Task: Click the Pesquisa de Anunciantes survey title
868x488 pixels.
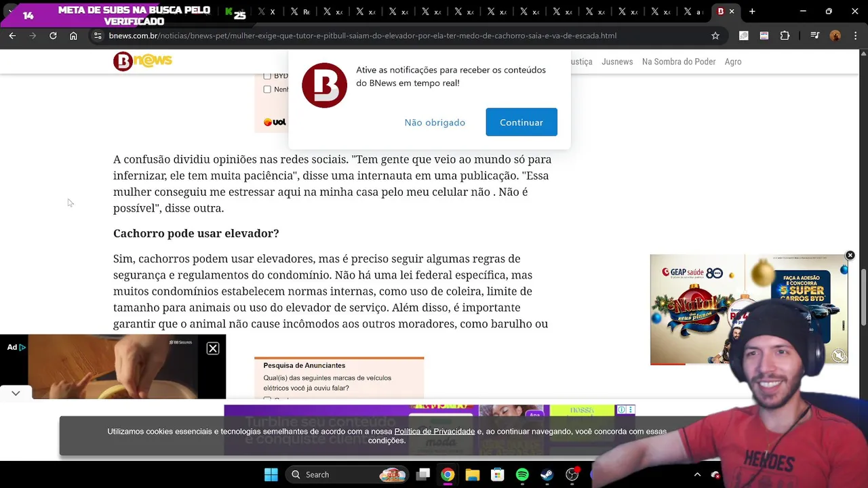Action: 304,365
